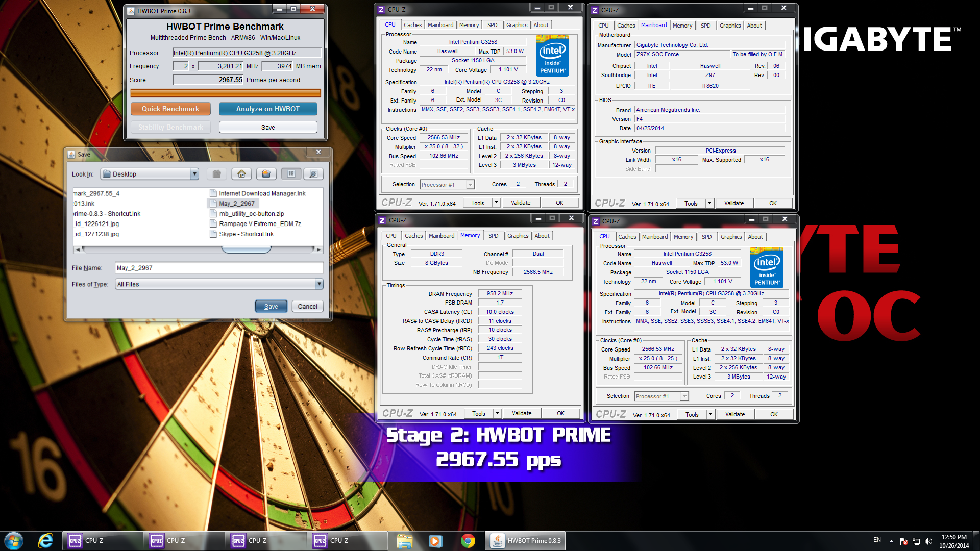The image size is (980, 551).
Task: Open Windows Explorer from taskbar
Action: [x=404, y=540]
